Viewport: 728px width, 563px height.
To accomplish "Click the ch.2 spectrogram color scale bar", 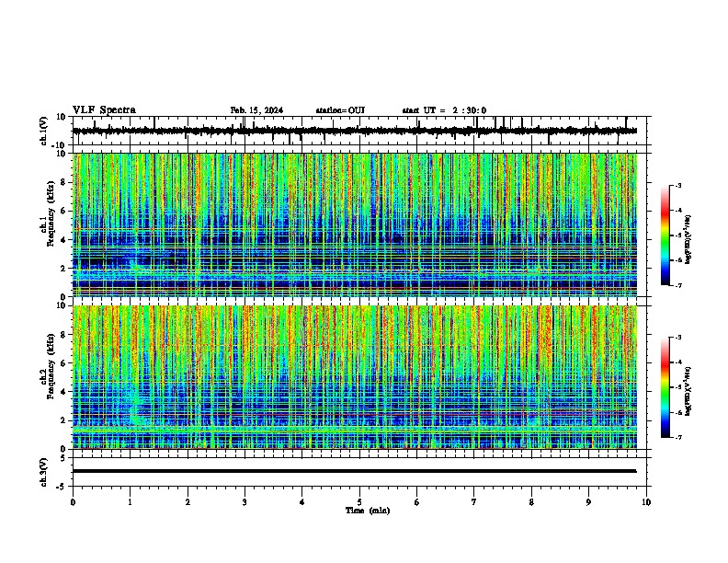I will tap(665, 387).
